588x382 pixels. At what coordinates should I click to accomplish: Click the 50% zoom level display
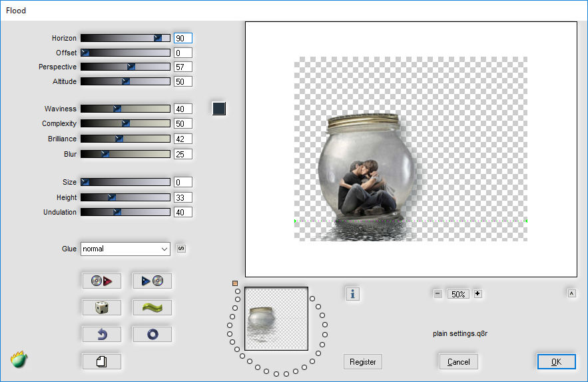(x=458, y=294)
